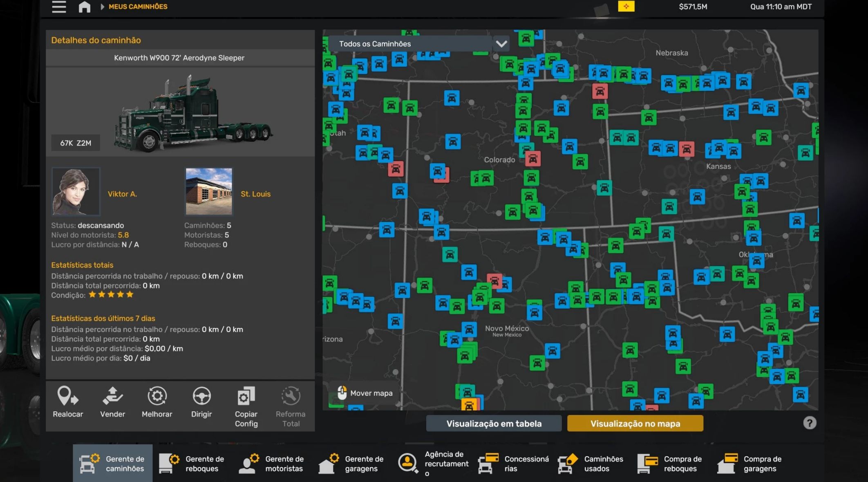Switch to Visualização em tabela

(x=494, y=424)
